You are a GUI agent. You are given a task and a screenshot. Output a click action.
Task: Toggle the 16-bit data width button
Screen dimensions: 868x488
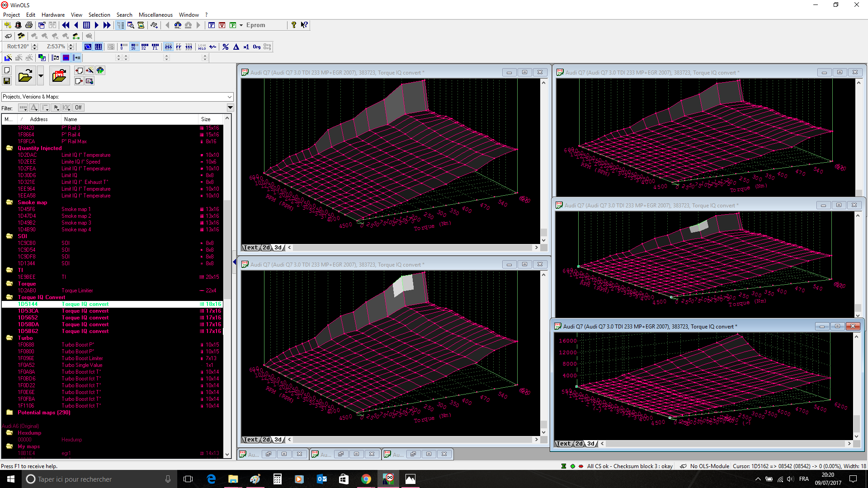pyautogui.click(x=134, y=47)
